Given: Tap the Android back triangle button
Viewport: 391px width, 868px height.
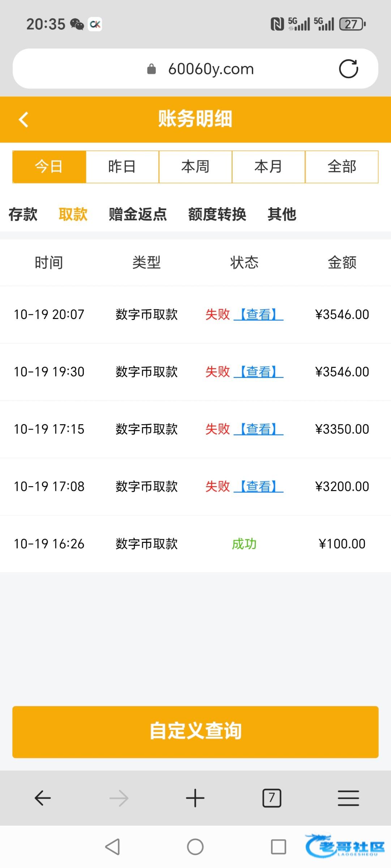Looking at the screenshot, I should pos(113,847).
